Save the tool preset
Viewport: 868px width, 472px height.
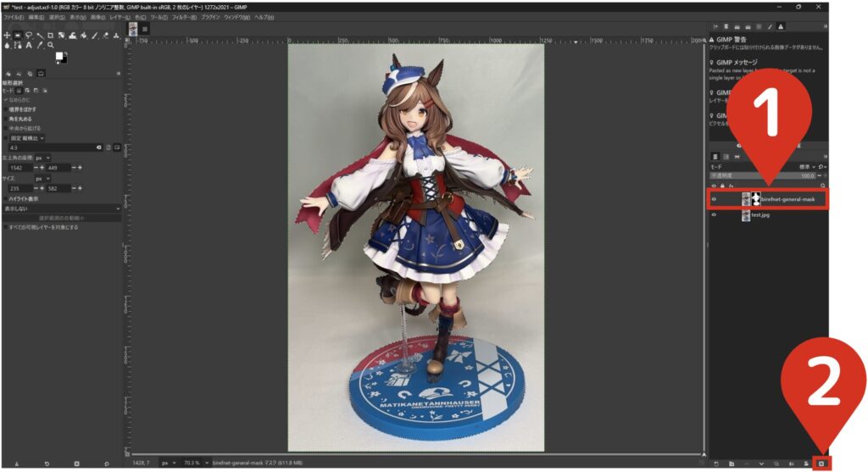pos(17,464)
